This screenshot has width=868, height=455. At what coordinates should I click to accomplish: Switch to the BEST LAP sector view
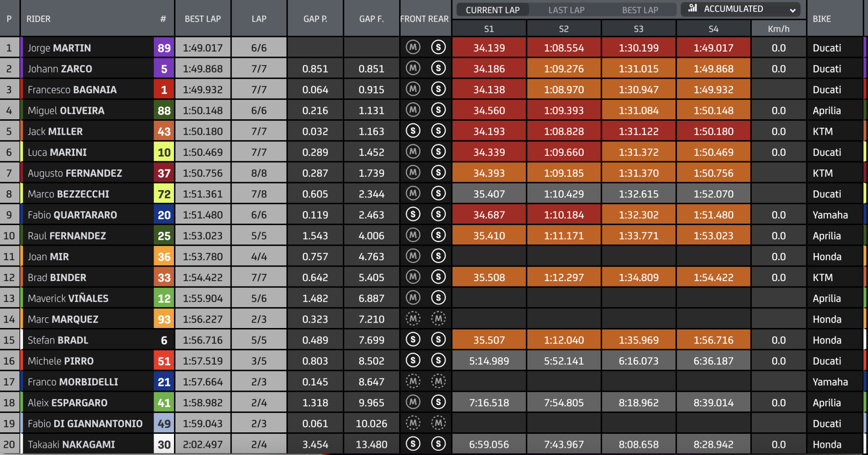(640, 10)
